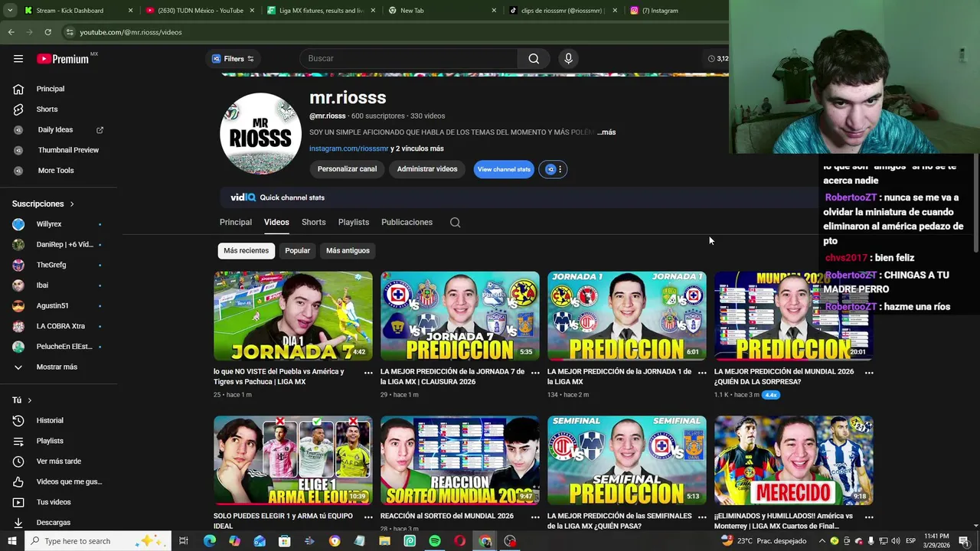Image resolution: width=980 pixels, height=551 pixels.
Task: Click Administrar videos button
Action: [x=427, y=169]
